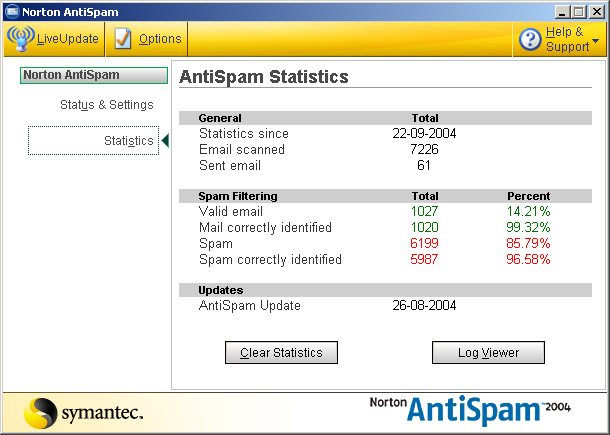610x435 pixels.
Task: Click the percentage 99.32%
Action: click(x=528, y=227)
